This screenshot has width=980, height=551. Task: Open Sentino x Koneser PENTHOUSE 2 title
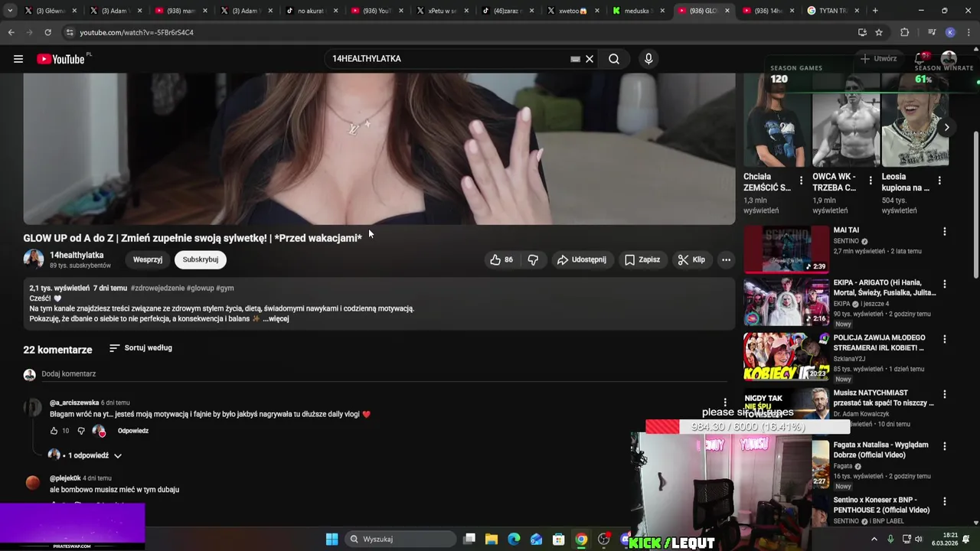click(x=881, y=505)
